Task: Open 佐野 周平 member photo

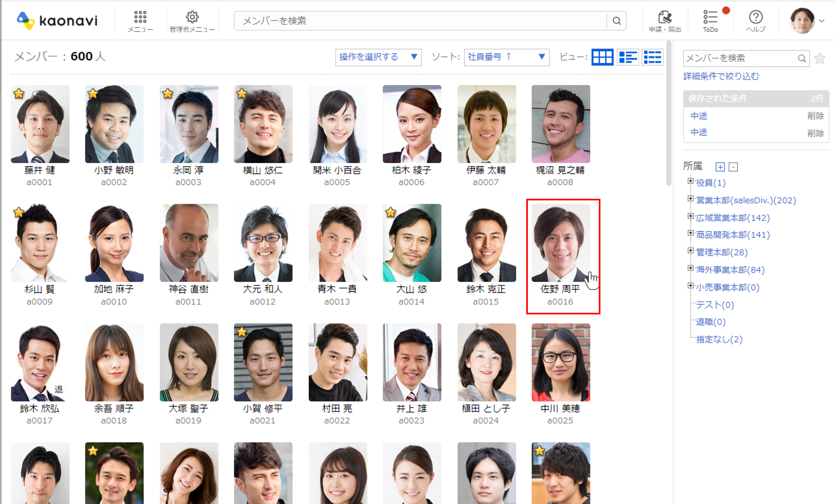Action: pyautogui.click(x=560, y=243)
